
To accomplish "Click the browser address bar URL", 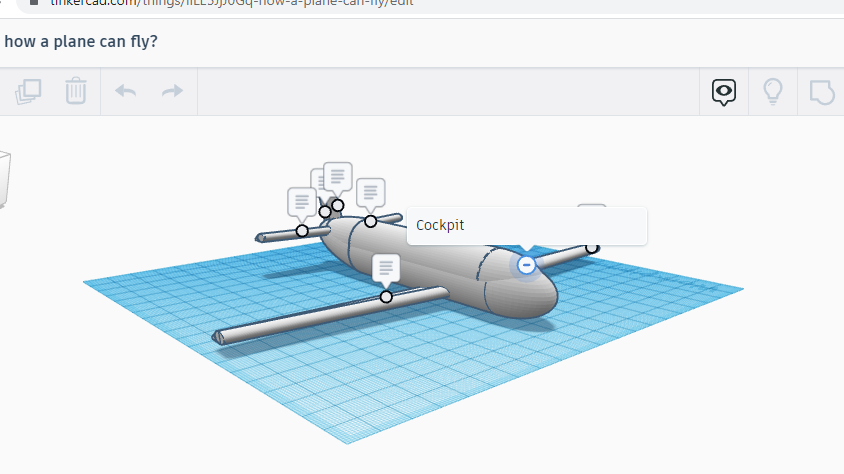I will click(231, 3).
